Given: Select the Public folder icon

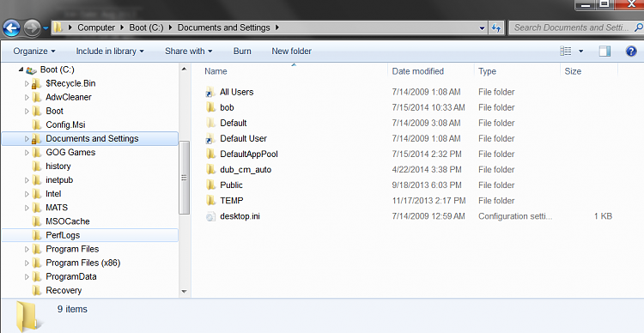Looking at the screenshot, I should tap(210, 185).
